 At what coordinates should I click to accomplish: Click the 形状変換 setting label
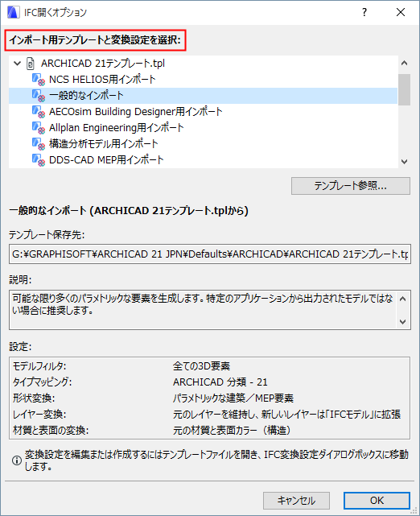click(x=34, y=398)
